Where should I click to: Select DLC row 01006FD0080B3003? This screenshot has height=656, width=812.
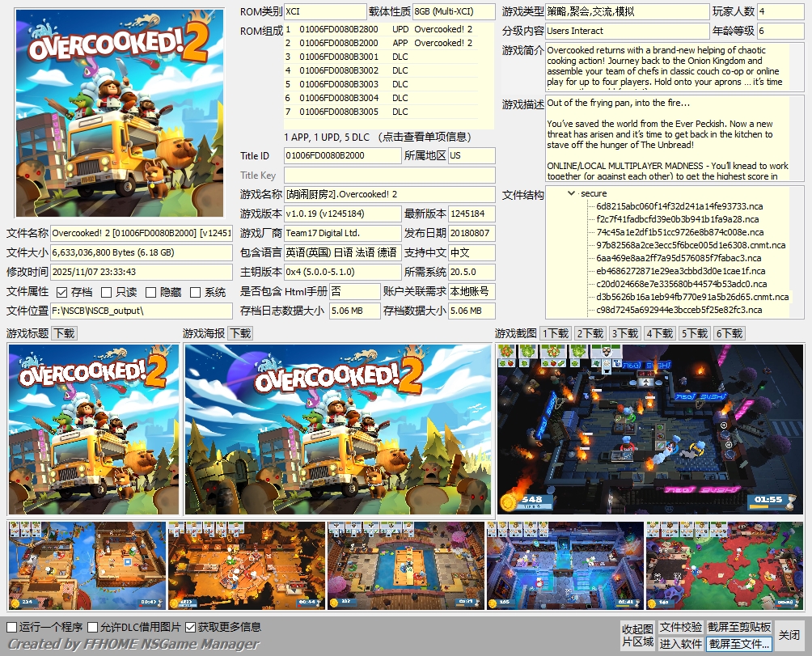click(x=381, y=84)
